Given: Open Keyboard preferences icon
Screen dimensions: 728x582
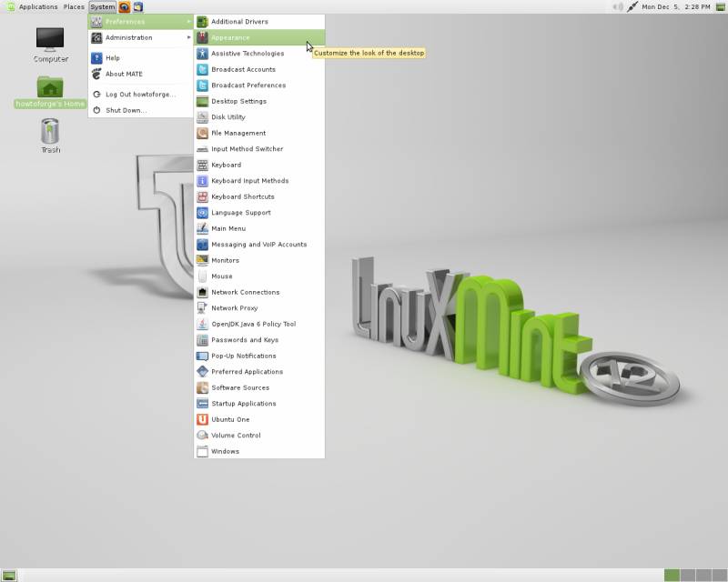Looking at the screenshot, I should pyautogui.click(x=202, y=165).
